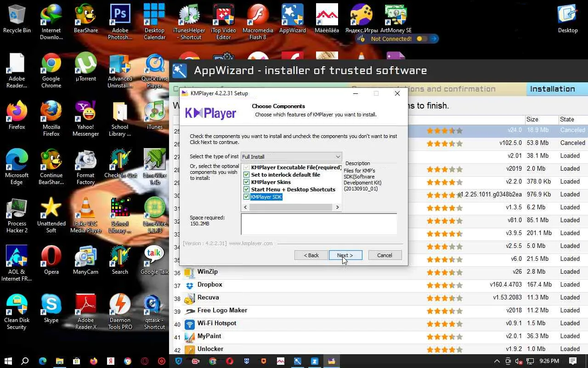The width and height of the screenshot is (588, 368).
Task: Select the Unlocker row in AppWizard
Action: coord(379,349)
